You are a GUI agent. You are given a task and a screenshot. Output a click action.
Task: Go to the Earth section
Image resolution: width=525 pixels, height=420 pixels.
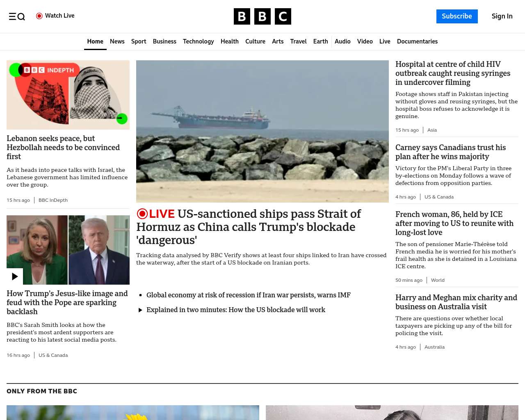coord(320,41)
